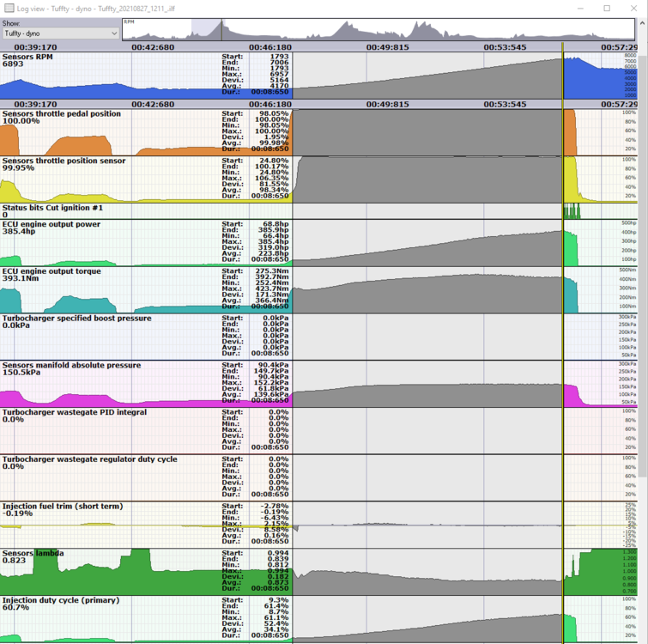Click the 00:42:680 mark on the lower time ruler

(153, 105)
